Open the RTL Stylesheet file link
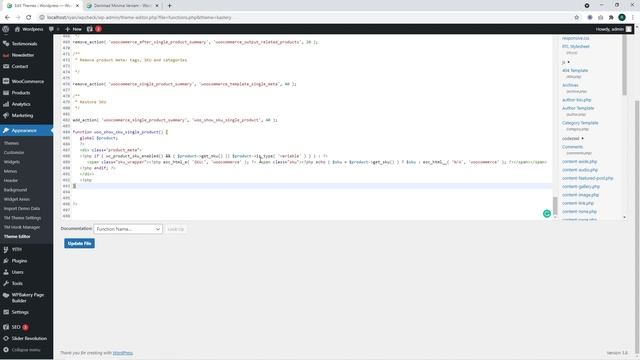 576,47
